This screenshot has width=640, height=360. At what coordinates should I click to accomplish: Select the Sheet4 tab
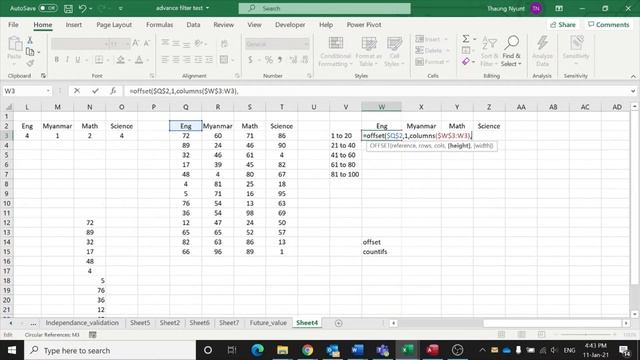pos(307,323)
